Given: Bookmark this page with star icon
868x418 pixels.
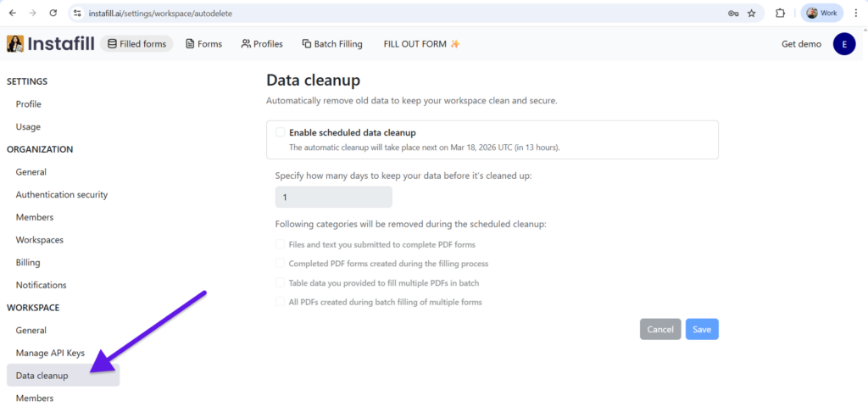Looking at the screenshot, I should coord(751,14).
